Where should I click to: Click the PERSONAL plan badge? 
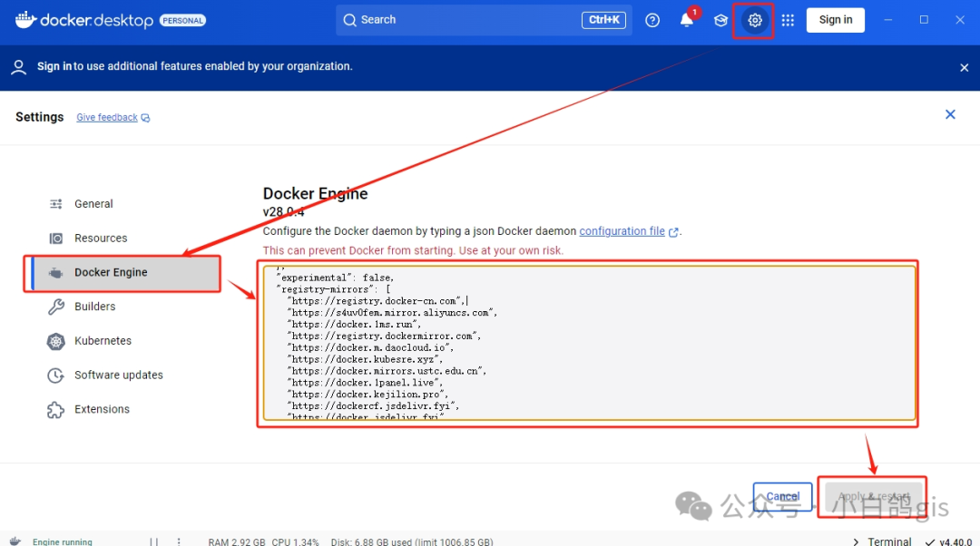click(182, 21)
